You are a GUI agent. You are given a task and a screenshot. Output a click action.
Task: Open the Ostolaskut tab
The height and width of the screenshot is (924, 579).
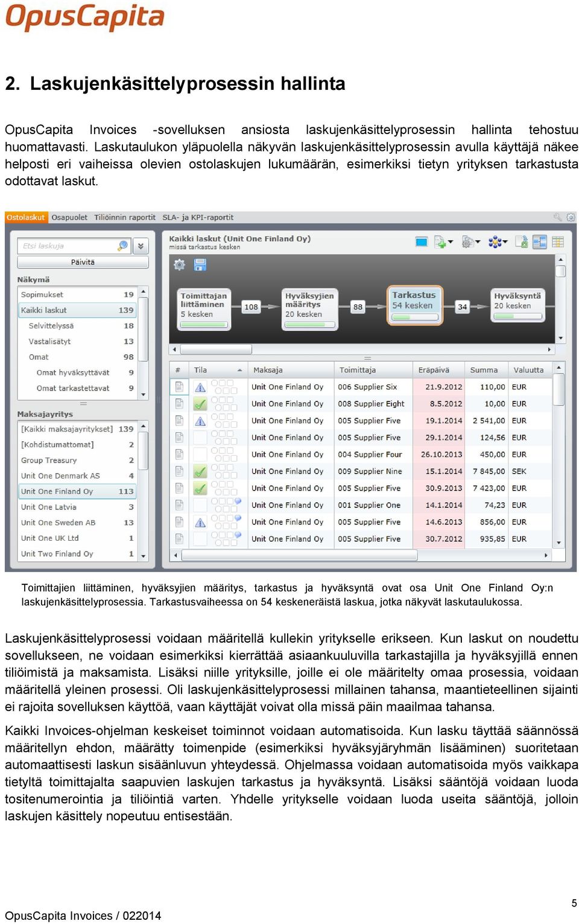(26, 217)
